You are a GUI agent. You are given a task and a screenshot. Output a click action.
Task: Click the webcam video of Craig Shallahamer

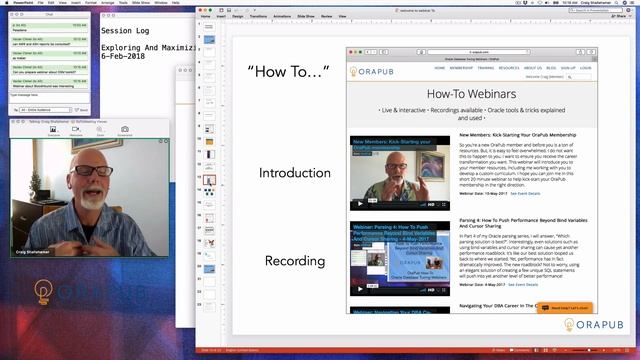[x=89, y=198]
